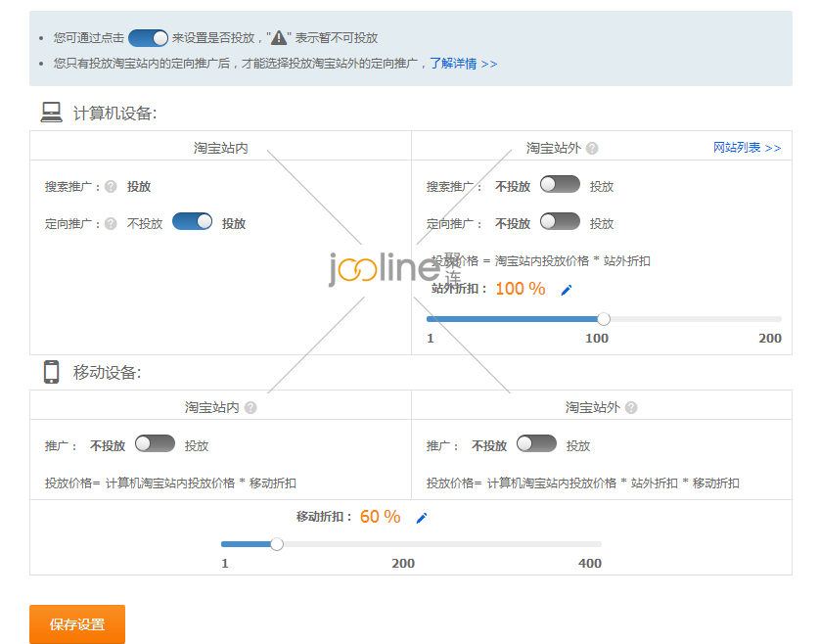Click 投放价格 formula under mobile 淘宝站外
This screenshot has height=644, width=819.
tap(583, 483)
